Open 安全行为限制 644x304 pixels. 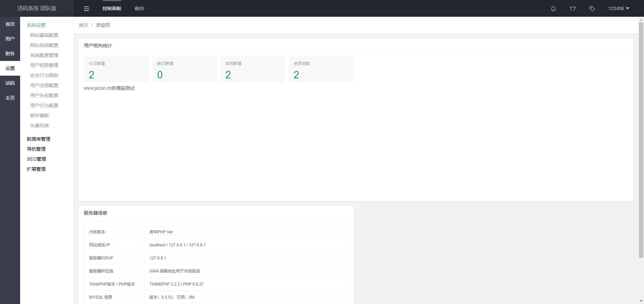[44, 75]
